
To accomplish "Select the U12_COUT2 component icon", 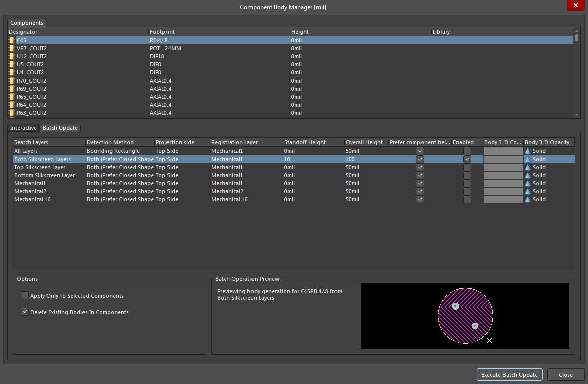I will pyautogui.click(x=12, y=56).
